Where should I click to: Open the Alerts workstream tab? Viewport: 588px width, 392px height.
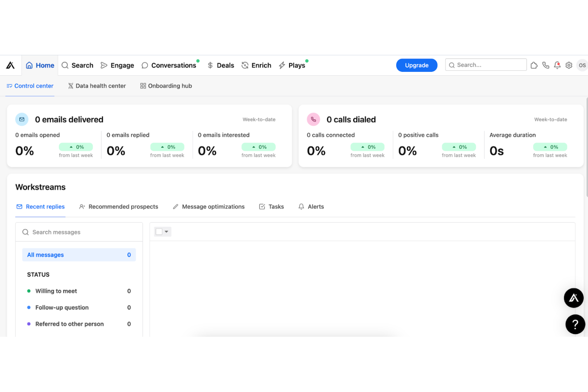pos(311,207)
